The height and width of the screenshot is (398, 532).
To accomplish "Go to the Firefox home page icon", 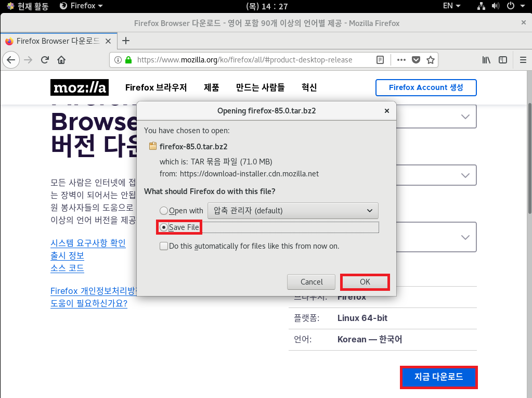I will click(61, 60).
